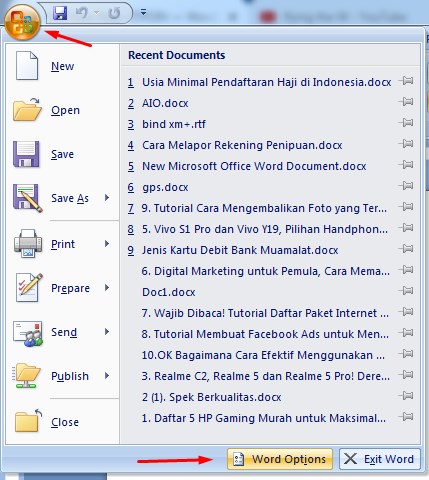Click the round Office button logo
Screen dimensions: 429x480
22,23
